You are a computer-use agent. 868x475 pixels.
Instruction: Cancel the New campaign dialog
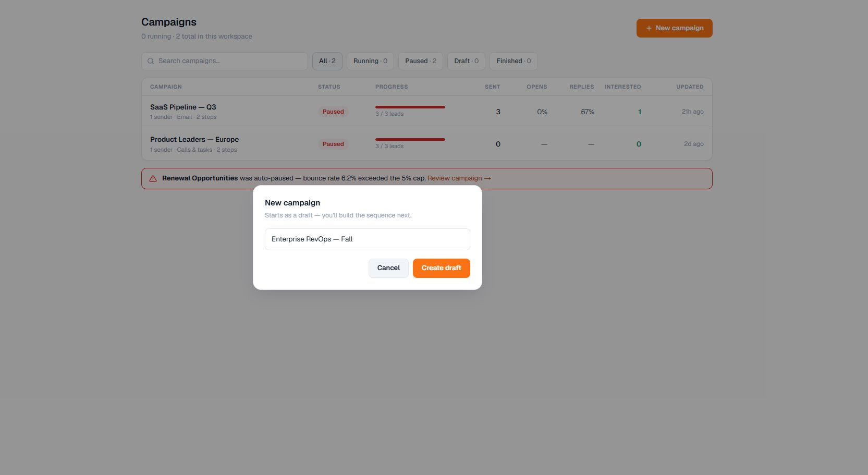[x=388, y=268]
